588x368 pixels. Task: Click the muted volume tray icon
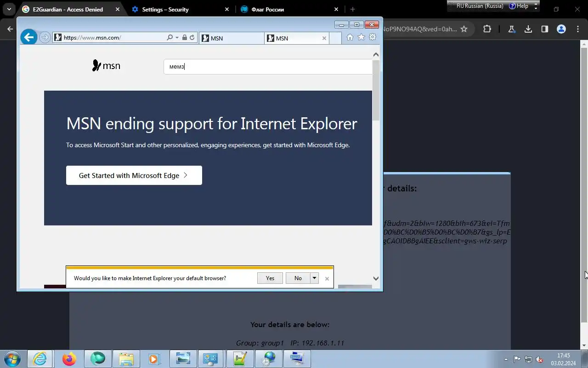[539, 359]
